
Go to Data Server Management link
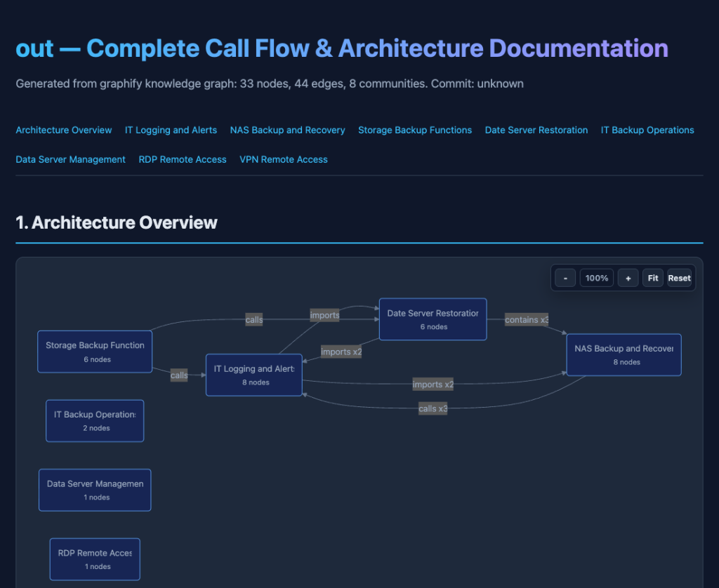pyautogui.click(x=71, y=159)
